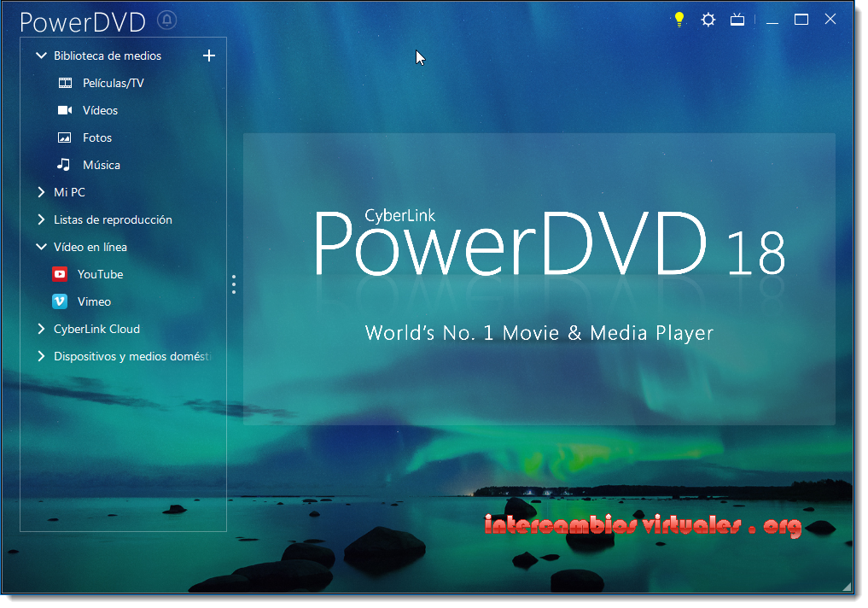The height and width of the screenshot is (608, 868).
Task: Collapse the Biblioteca de medios section
Action: (x=41, y=56)
